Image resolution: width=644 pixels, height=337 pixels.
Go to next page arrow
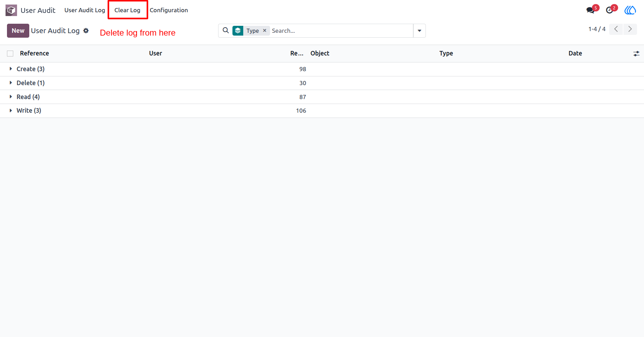[630, 29]
